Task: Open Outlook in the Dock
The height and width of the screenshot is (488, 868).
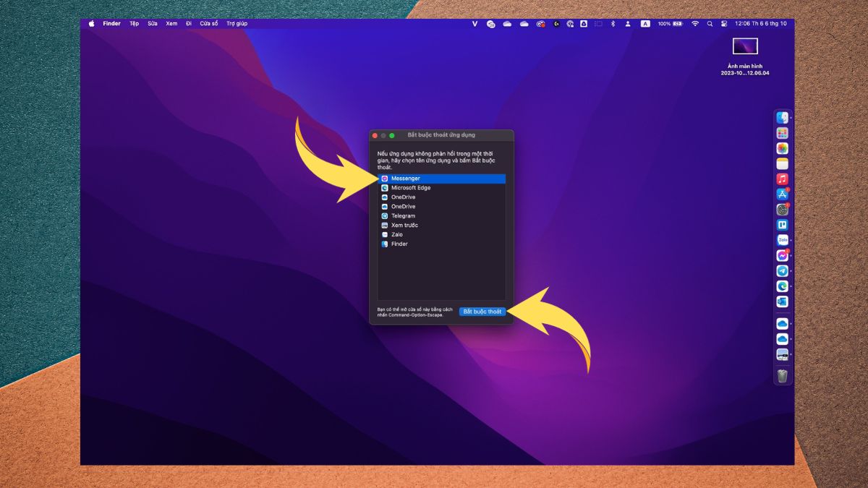Action: point(782,301)
